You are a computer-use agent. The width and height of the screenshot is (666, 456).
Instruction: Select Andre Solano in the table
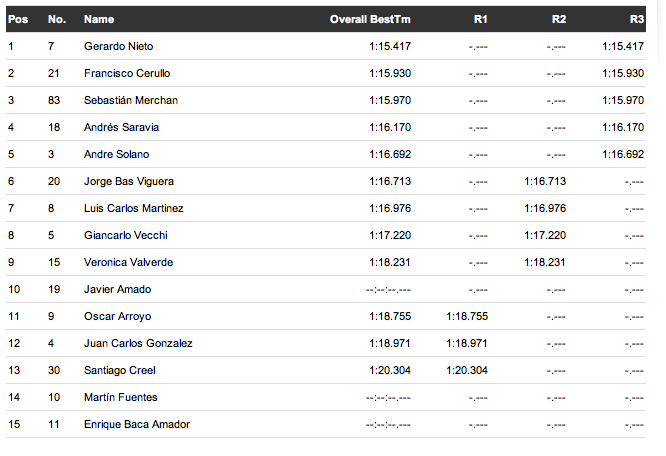pos(116,154)
